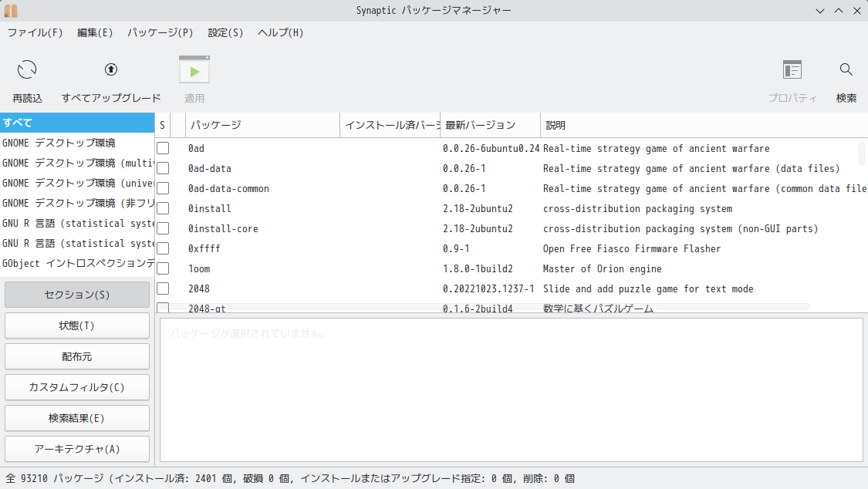Click the package description text area
Screen dimensions: 868x489
pyautogui.click(x=512, y=390)
